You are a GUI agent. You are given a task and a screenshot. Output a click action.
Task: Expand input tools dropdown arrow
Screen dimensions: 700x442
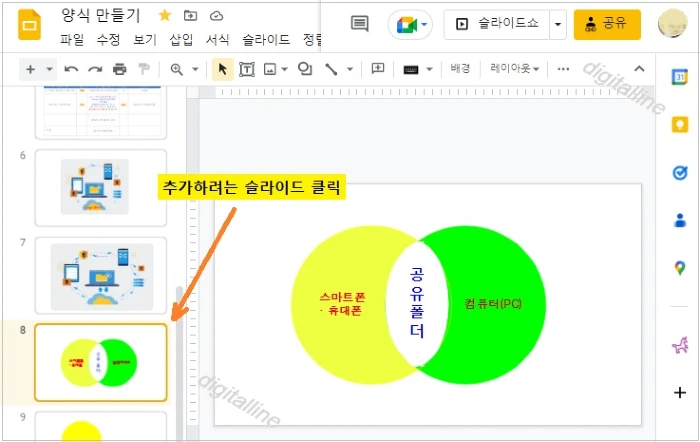click(x=429, y=69)
